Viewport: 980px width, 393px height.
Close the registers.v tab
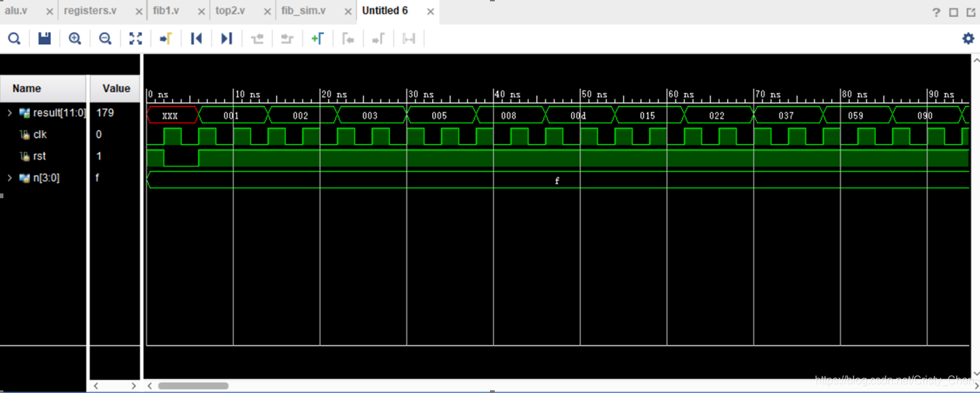(x=139, y=12)
